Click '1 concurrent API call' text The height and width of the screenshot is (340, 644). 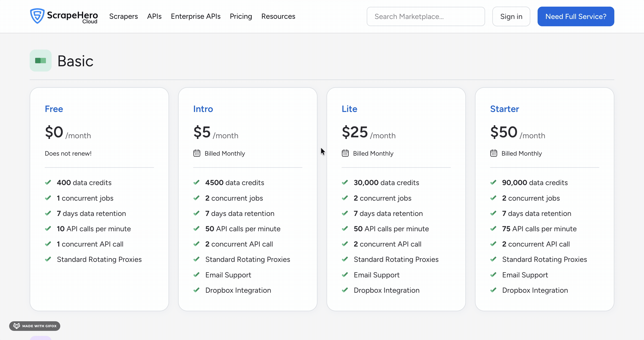[90, 244]
